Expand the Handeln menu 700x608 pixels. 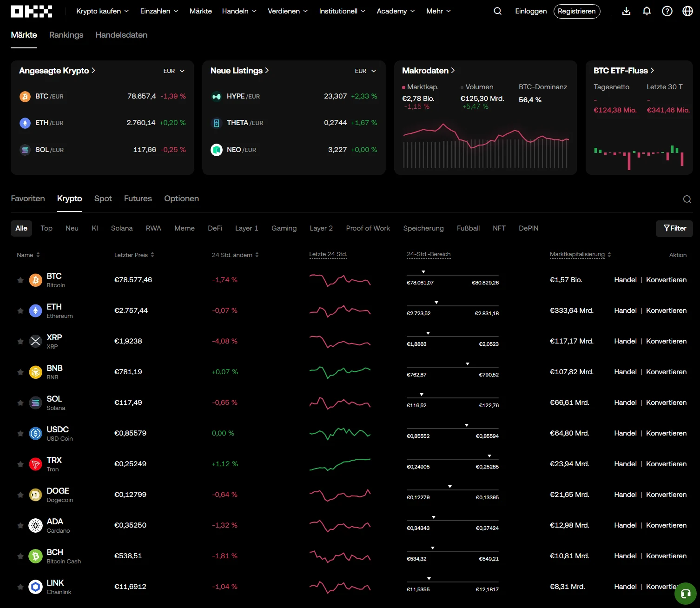239,11
